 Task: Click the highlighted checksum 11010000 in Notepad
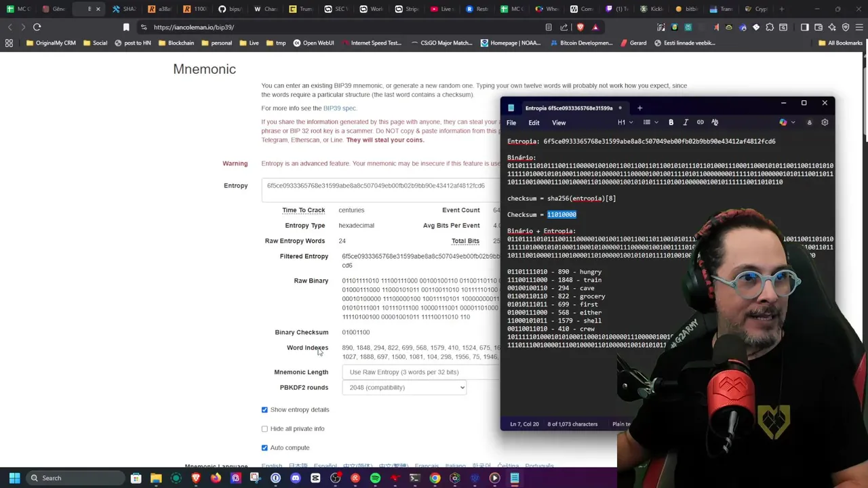(x=561, y=215)
